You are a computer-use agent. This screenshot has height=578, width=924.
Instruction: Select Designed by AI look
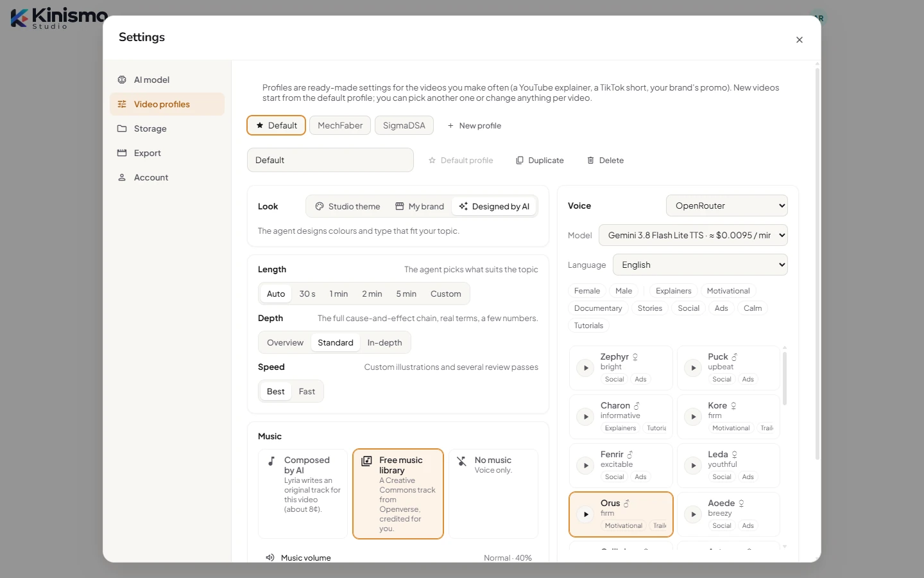[494, 206]
